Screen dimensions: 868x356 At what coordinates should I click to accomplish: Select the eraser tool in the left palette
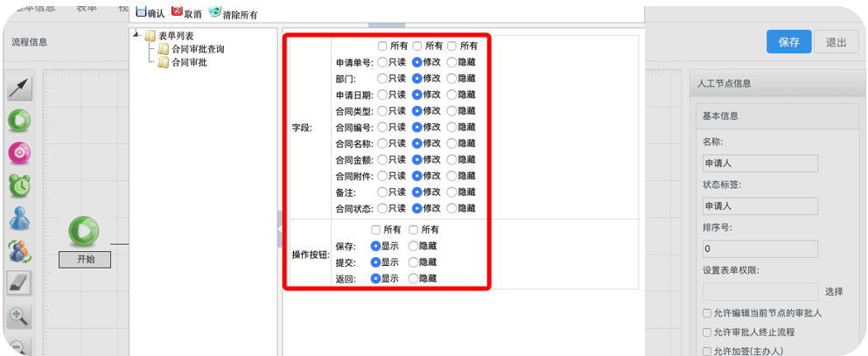(19, 283)
